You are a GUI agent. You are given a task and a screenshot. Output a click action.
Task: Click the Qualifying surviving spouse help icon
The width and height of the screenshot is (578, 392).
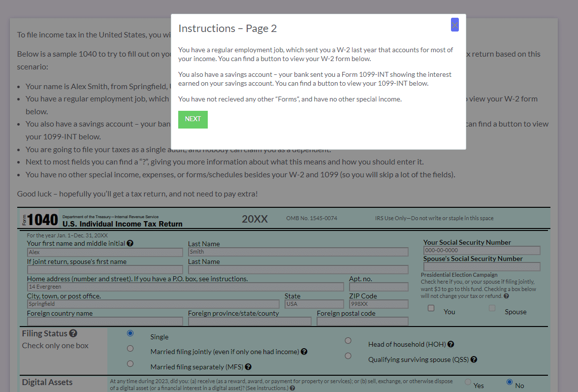pyautogui.click(x=474, y=359)
